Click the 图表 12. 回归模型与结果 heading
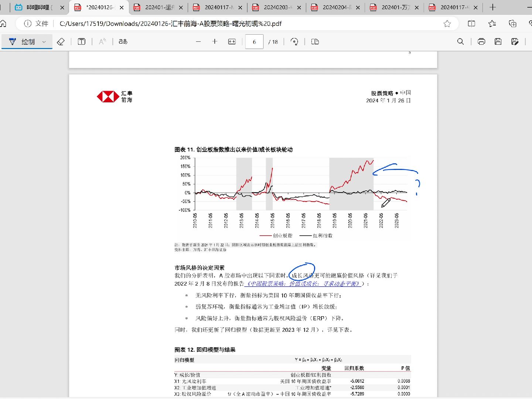This screenshot has height=399, width=532. [x=205, y=350]
